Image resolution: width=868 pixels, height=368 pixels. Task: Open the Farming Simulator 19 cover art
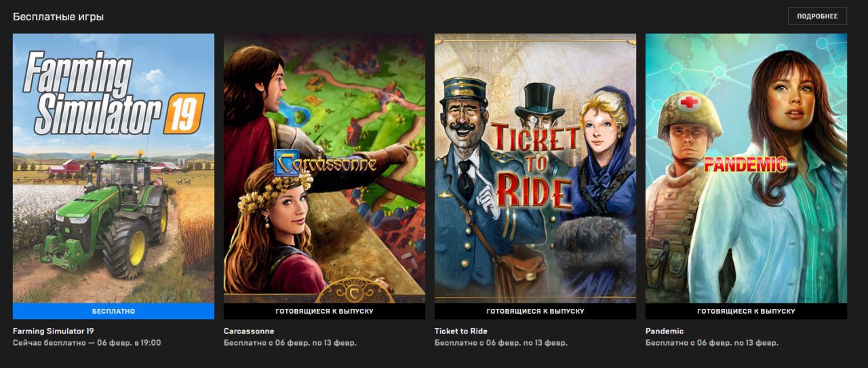point(113,168)
